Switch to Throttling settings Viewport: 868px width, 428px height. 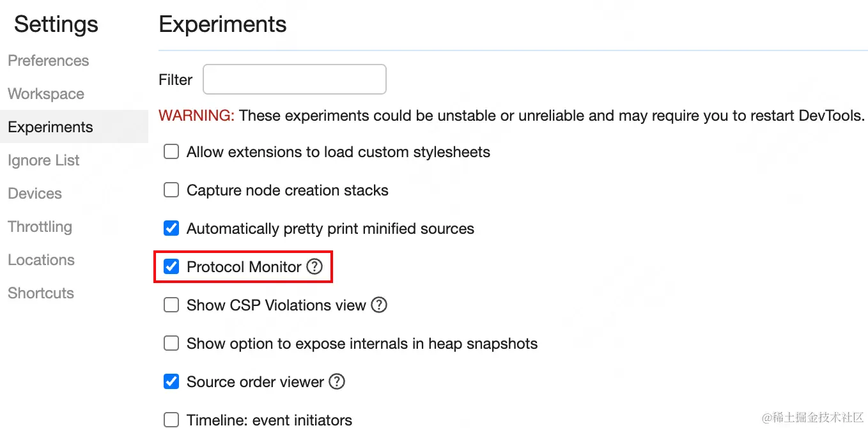pos(40,227)
